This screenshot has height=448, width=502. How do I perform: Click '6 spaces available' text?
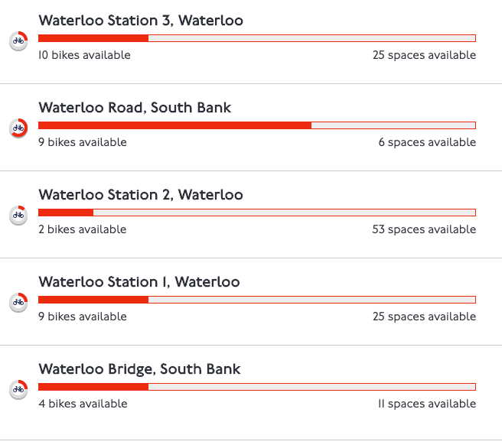click(427, 142)
